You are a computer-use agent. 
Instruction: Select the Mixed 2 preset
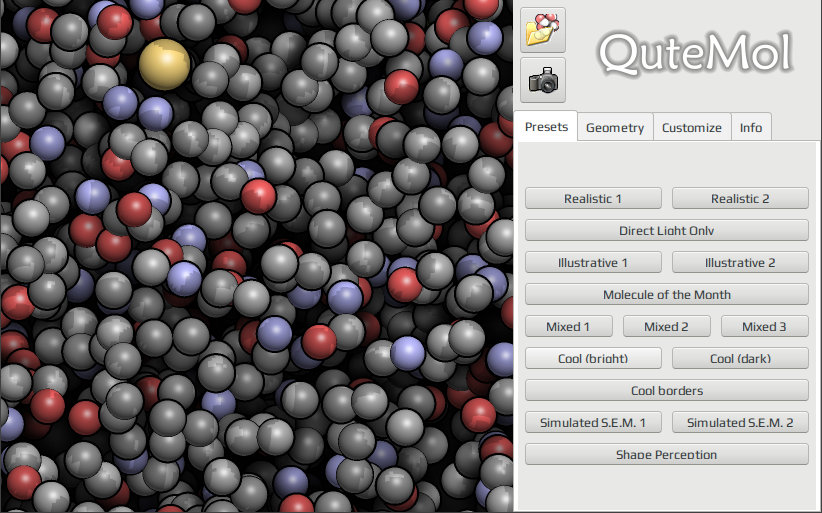666,326
